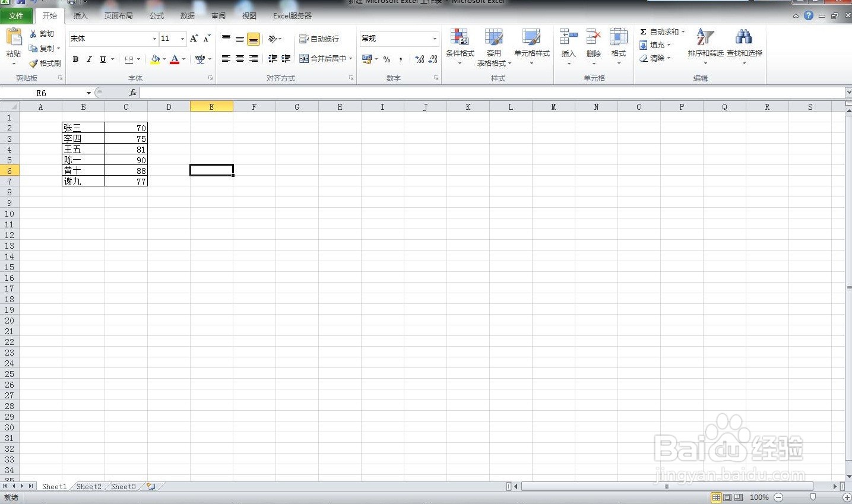Image resolution: width=852 pixels, height=504 pixels.
Task: Click the insert function fx icon
Action: [x=133, y=93]
